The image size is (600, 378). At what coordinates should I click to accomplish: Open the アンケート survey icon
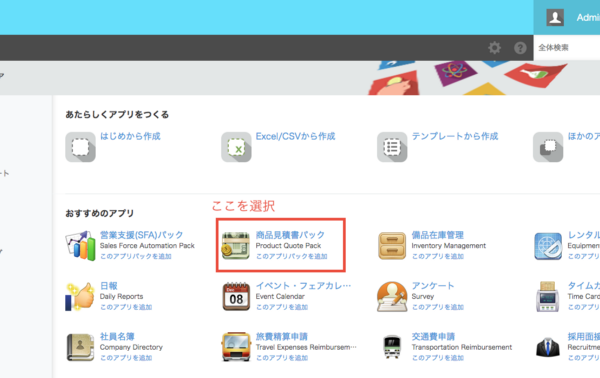[392, 297]
